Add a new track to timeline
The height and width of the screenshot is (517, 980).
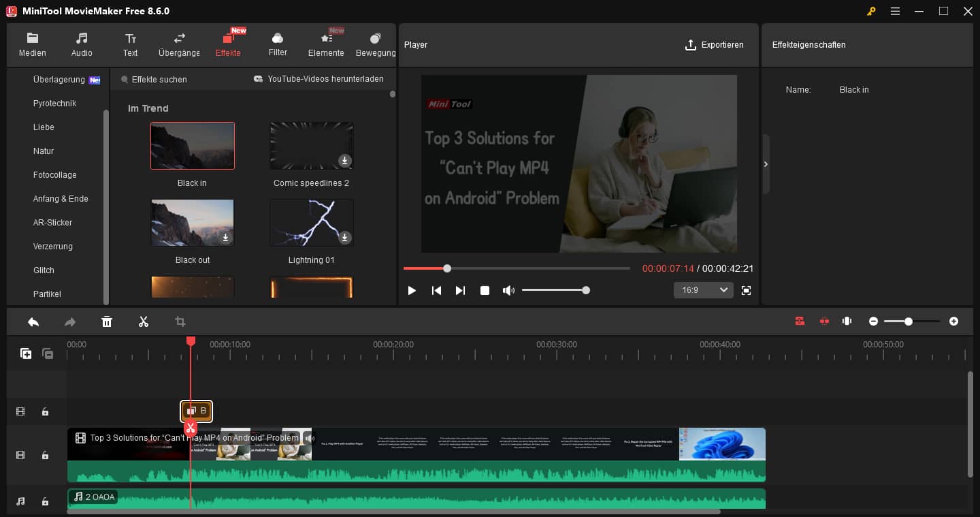[26, 354]
